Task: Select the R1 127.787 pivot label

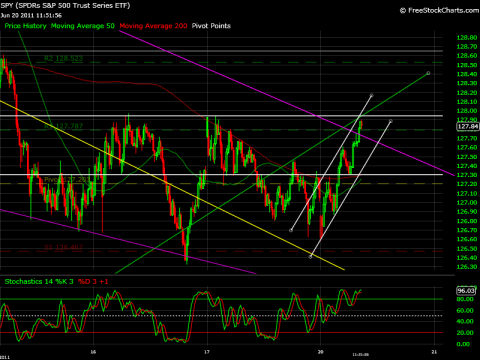Action: 63,126
